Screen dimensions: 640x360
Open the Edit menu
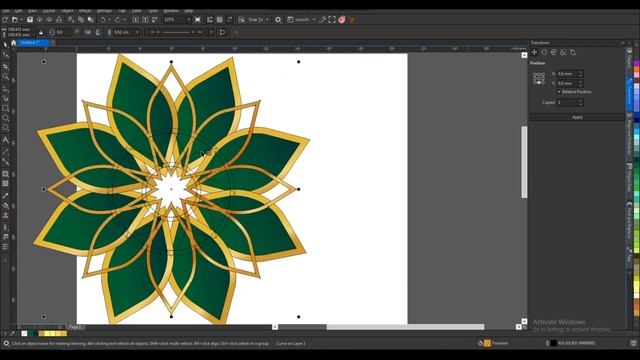click(x=18, y=11)
